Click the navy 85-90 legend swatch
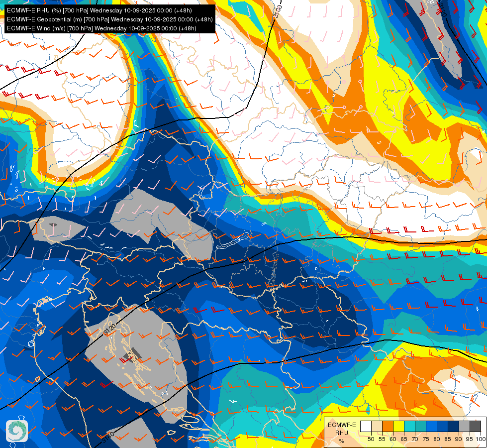This screenshot has width=487, height=448. (x=453, y=426)
